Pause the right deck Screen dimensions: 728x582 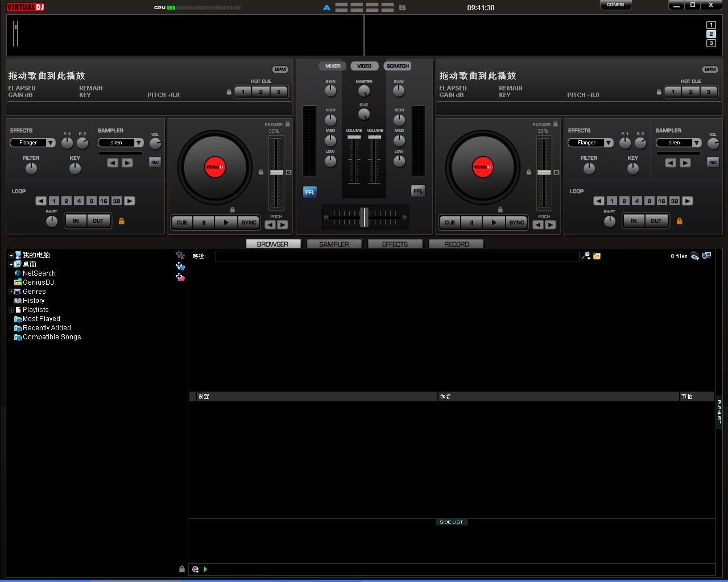[x=471, y=223]
